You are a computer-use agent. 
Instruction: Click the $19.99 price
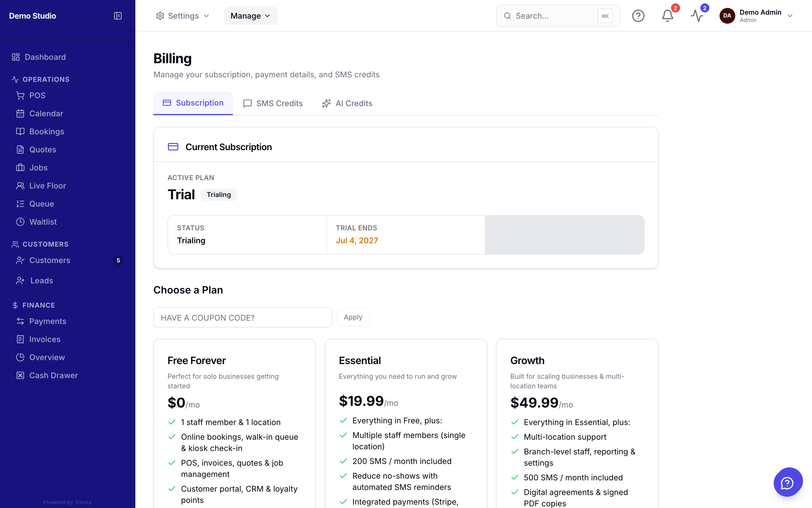(x=361, y=401)
